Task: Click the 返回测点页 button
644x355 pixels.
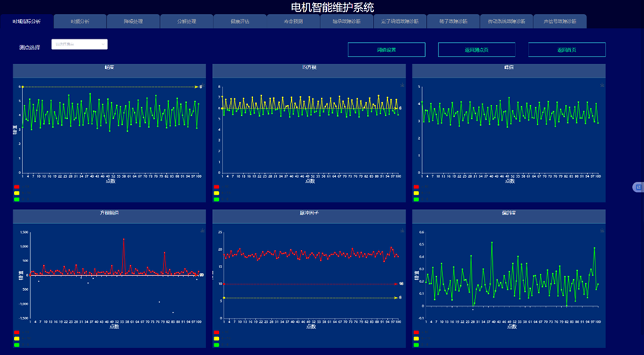Action: 476,50
